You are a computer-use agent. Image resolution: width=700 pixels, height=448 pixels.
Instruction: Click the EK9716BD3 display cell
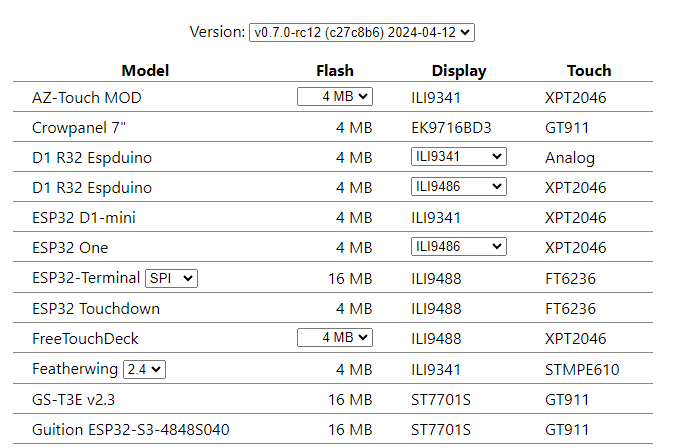click(451, 128)
